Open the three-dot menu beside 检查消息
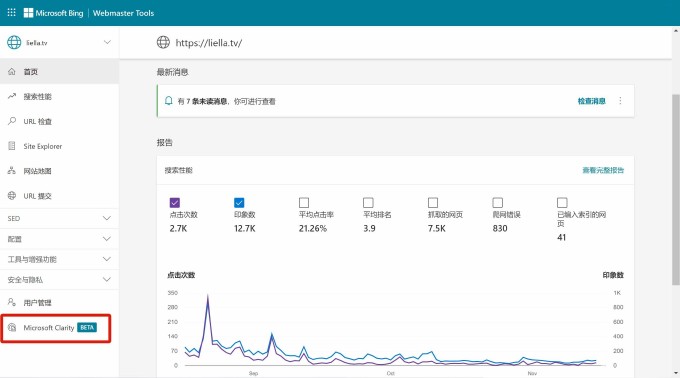The image size is (680, 378). (x=620, y=101)
